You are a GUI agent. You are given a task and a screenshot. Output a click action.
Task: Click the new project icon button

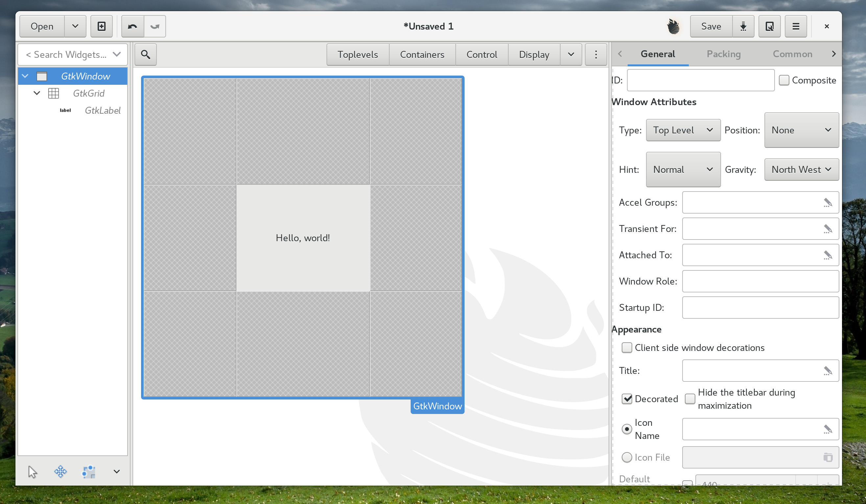click(101, 26)
